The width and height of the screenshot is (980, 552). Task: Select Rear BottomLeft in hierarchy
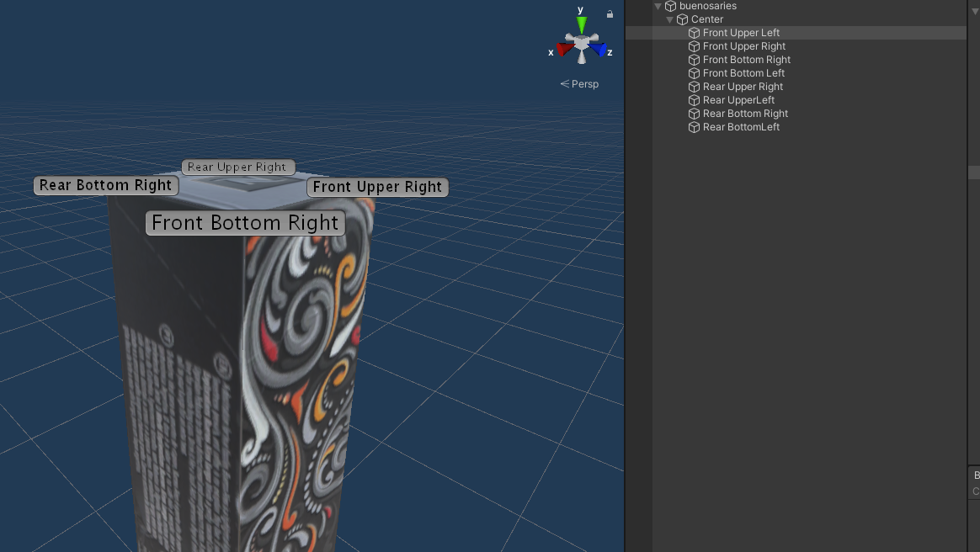click(x=741, y=127)
